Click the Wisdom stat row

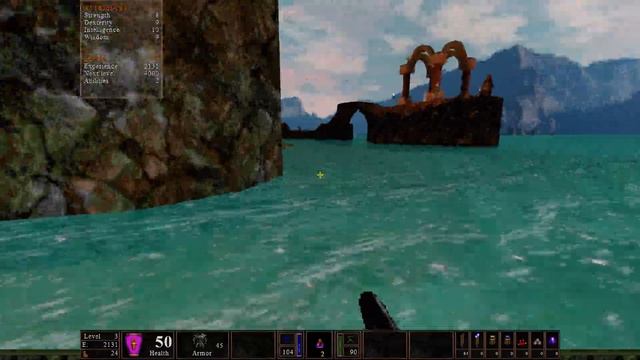(x=121, y=37)
